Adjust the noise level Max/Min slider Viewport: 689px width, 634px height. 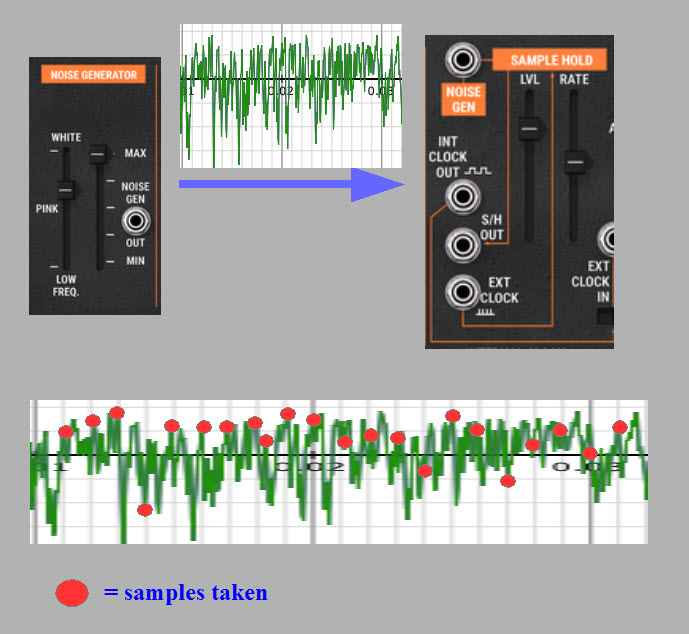(98, 154)
